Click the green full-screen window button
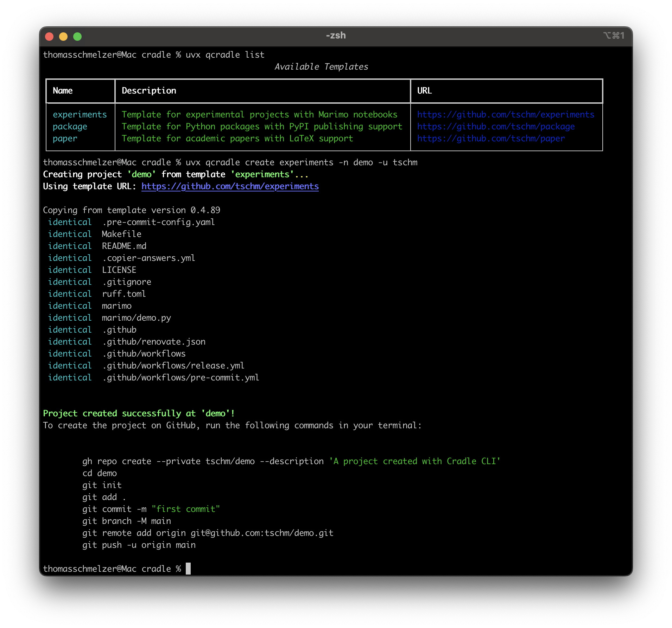The image size is (672, 628). point(77,37)
